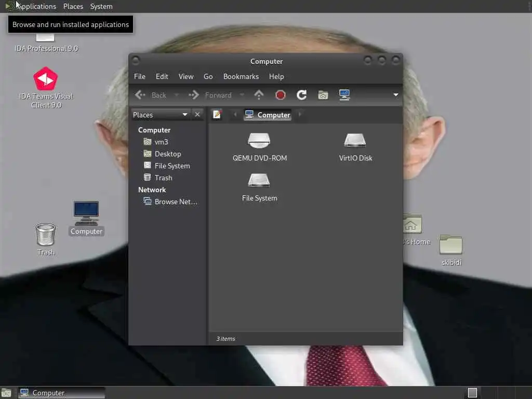The height and width of the screenshot is (399, 532).
Task: Toggle text-based location entry icon
Action: (x=217, y=115)
